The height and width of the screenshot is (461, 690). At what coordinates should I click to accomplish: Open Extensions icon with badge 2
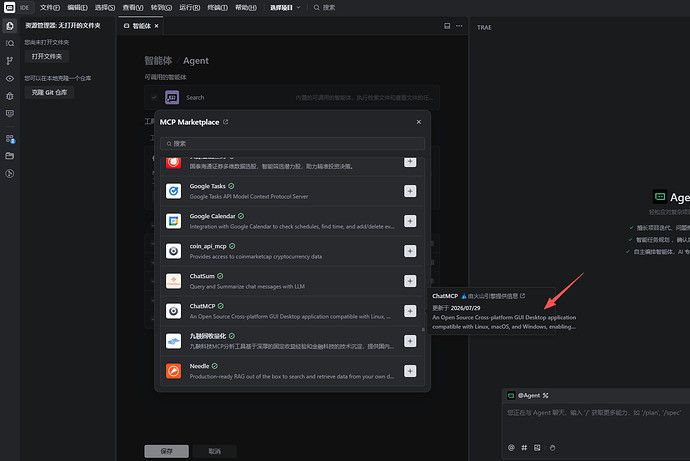click(10, 139)
